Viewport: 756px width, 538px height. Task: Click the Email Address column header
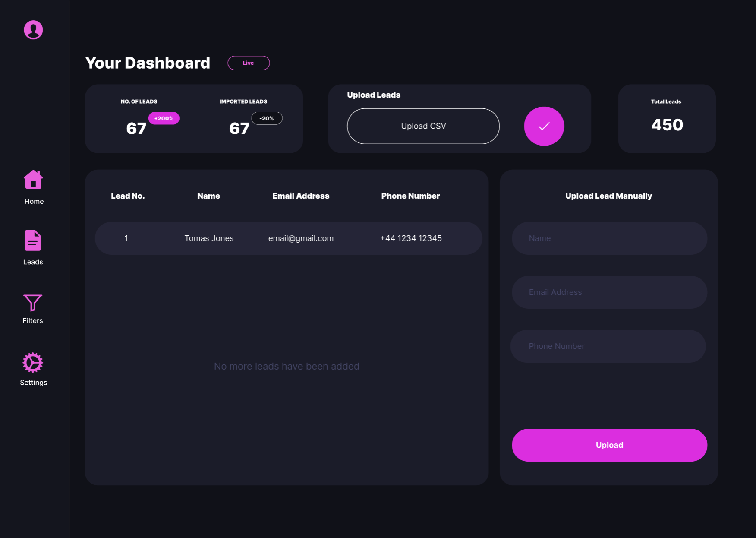point(301,196)
